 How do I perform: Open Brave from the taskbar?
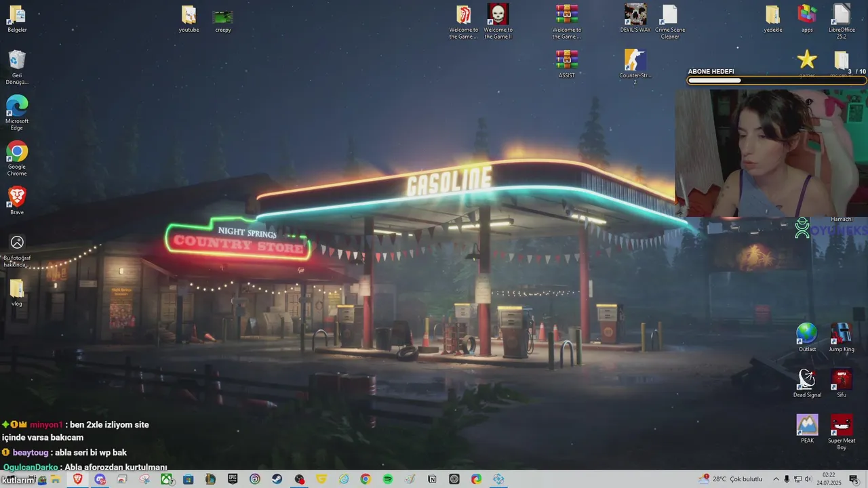click(77, 479)
